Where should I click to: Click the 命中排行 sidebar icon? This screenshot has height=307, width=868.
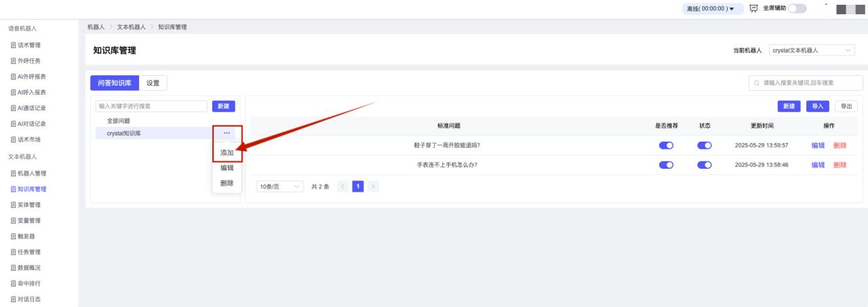tap(14, 283)
